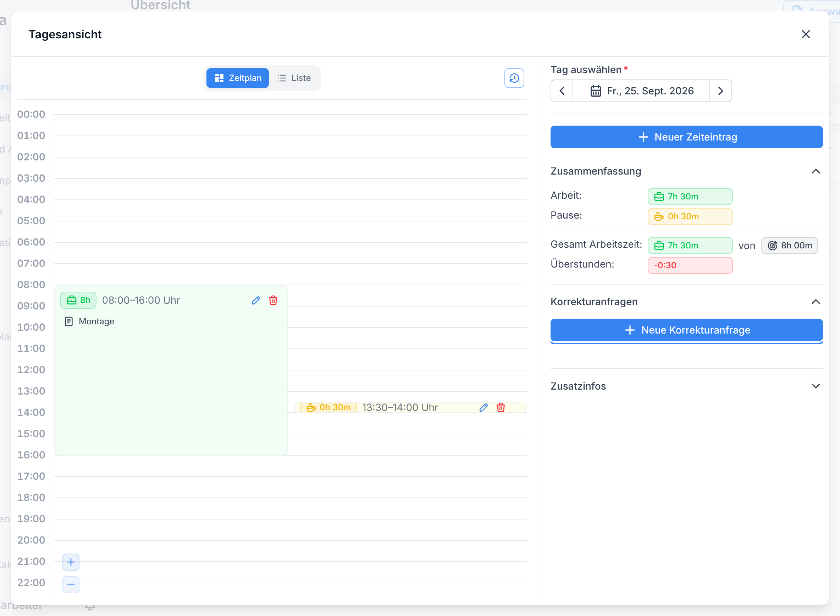The image size is (840, 616).
Task: Click the note icon beside Montage
Action: tap(69, 321)
